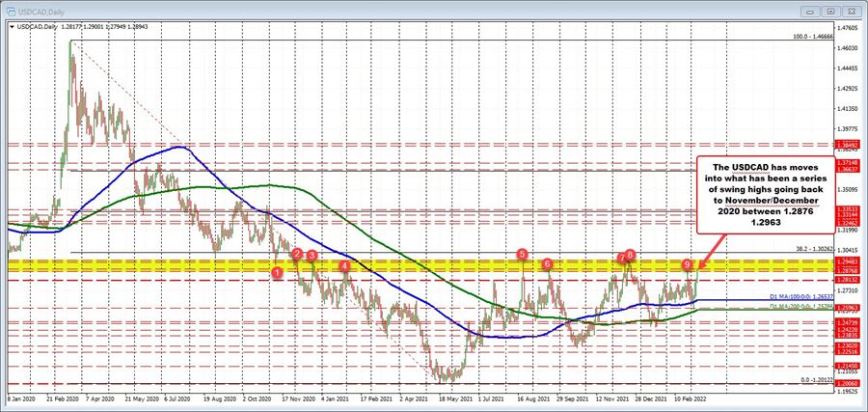Click the red 1.23020 price level tag
Screen dimensions: 868x412
847,345
